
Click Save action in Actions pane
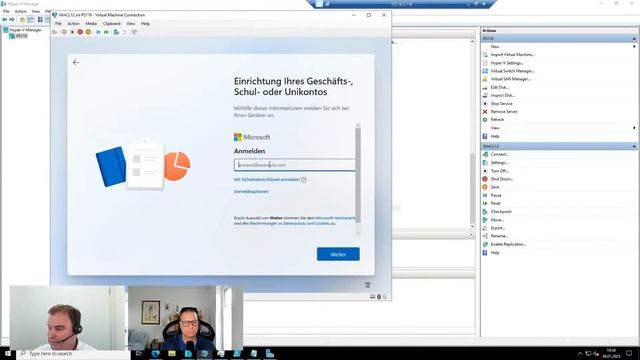[495, 187]
